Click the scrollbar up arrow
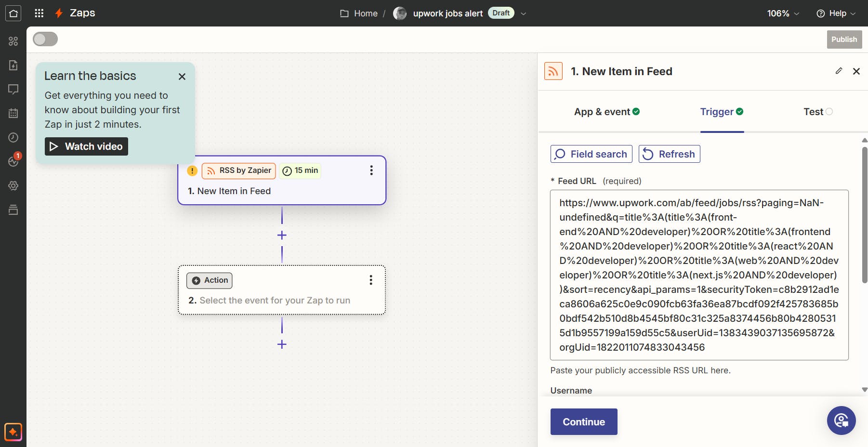 tap(865, 140)
